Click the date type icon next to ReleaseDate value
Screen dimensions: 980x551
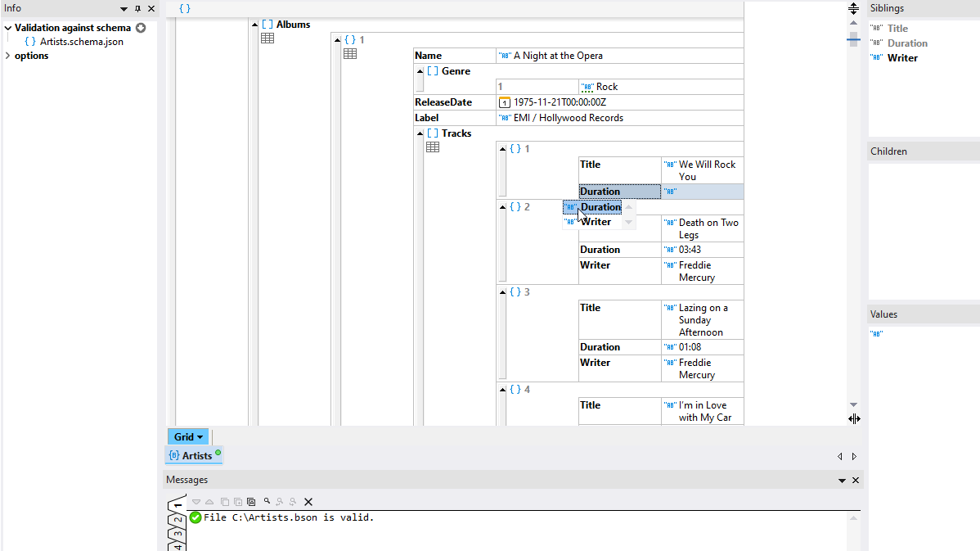505,102
